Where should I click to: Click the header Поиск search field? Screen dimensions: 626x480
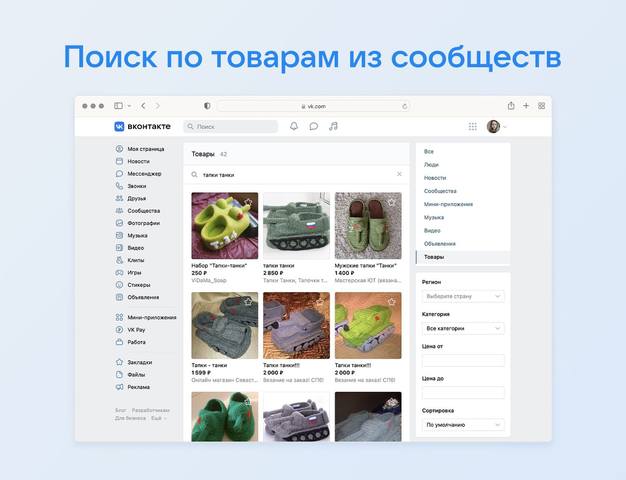coord(231,126)
